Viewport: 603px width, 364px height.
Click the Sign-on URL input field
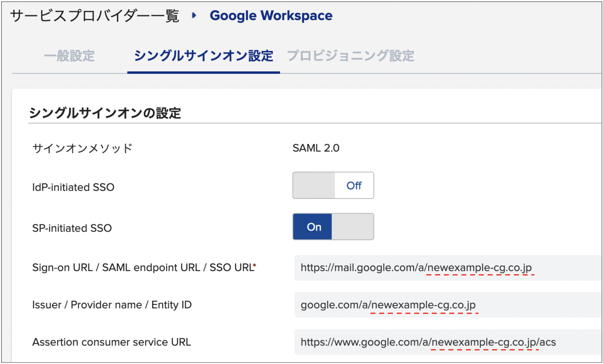click(448, 268)
